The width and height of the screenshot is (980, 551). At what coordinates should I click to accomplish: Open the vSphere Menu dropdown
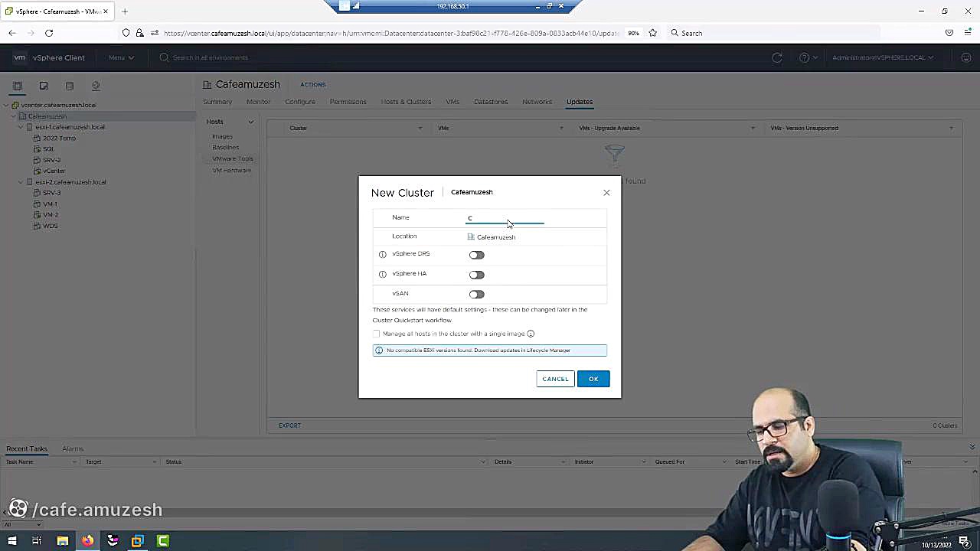[x=121, y=57]
